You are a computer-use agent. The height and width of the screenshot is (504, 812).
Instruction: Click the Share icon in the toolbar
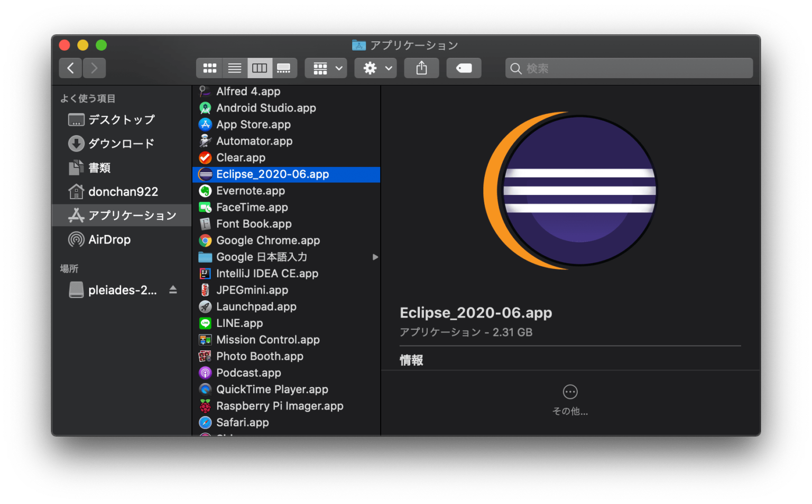pos(421,68)
